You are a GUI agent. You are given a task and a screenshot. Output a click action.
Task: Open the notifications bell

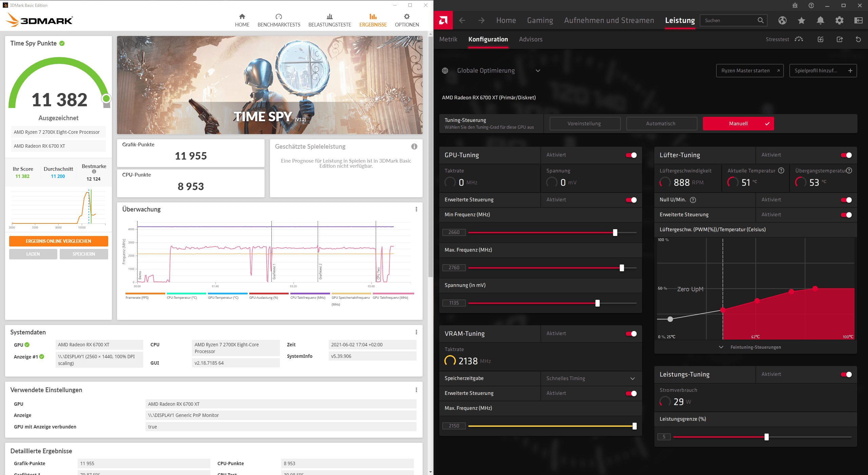pos(820,20)
